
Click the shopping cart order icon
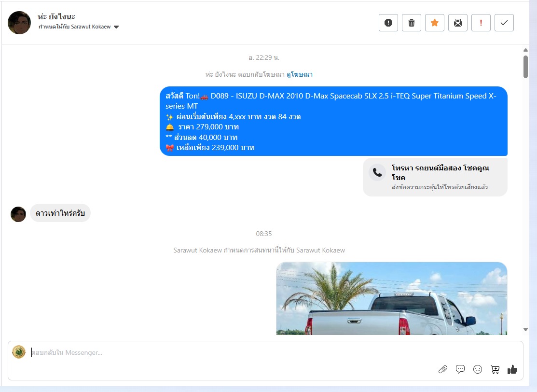click(495, 369)
